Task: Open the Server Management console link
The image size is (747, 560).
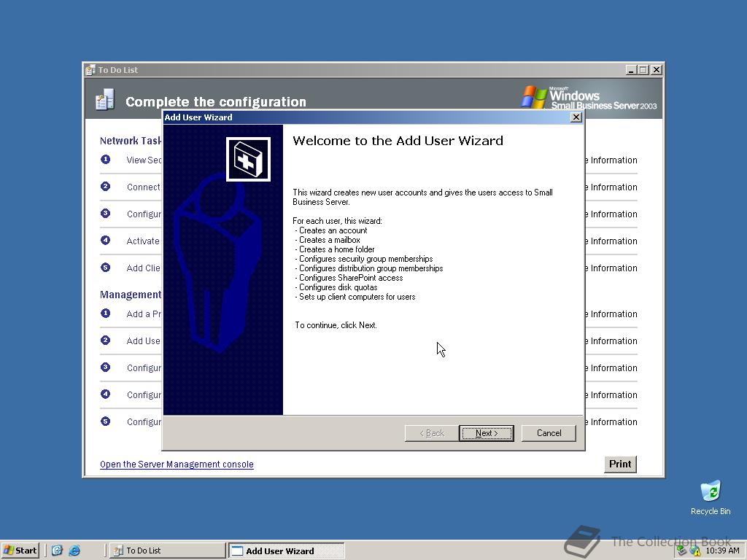Action: coord(177,464)
